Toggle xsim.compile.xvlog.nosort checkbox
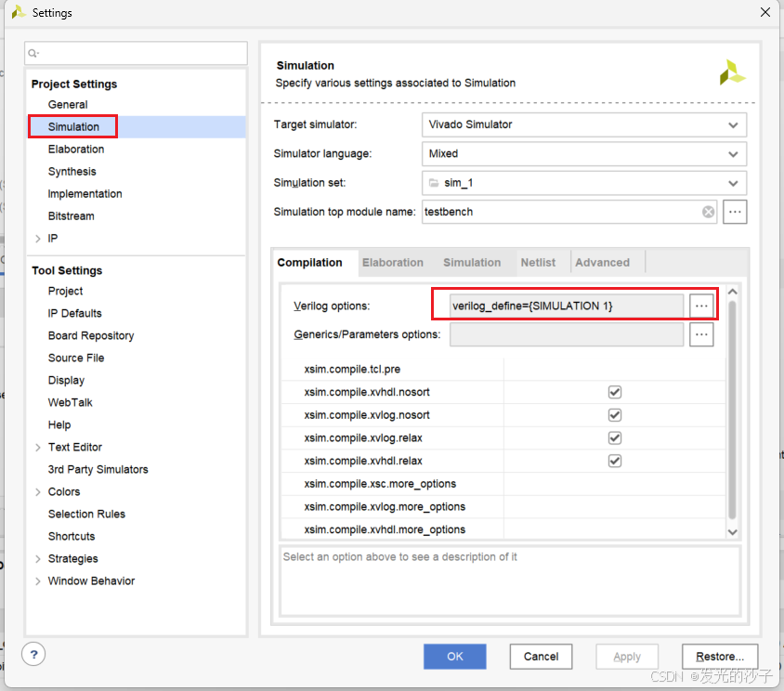Viewport: 784px width, 691px height. tap(615, 415)
